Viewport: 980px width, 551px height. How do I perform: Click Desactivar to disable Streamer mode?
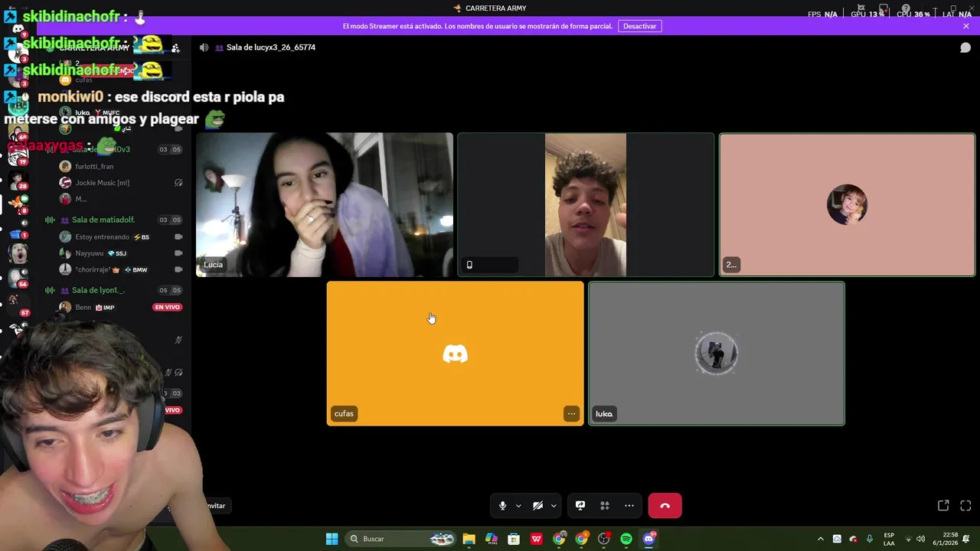639,26
